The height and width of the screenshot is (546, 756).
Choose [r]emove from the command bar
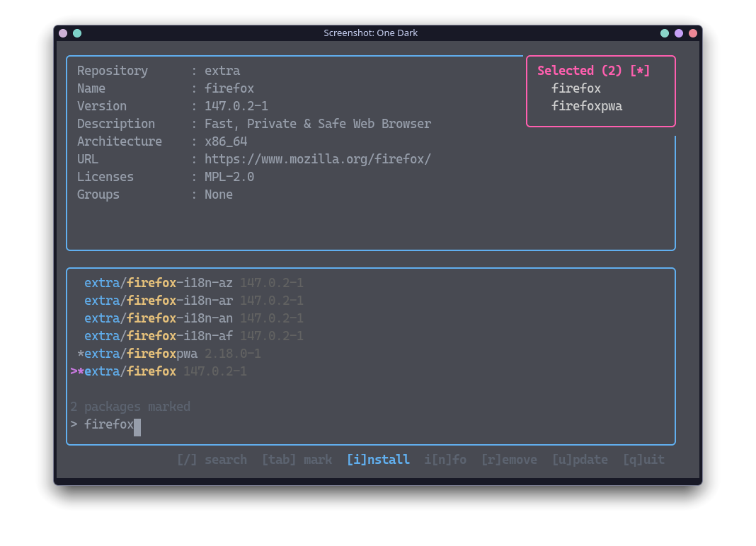[509, 459]
